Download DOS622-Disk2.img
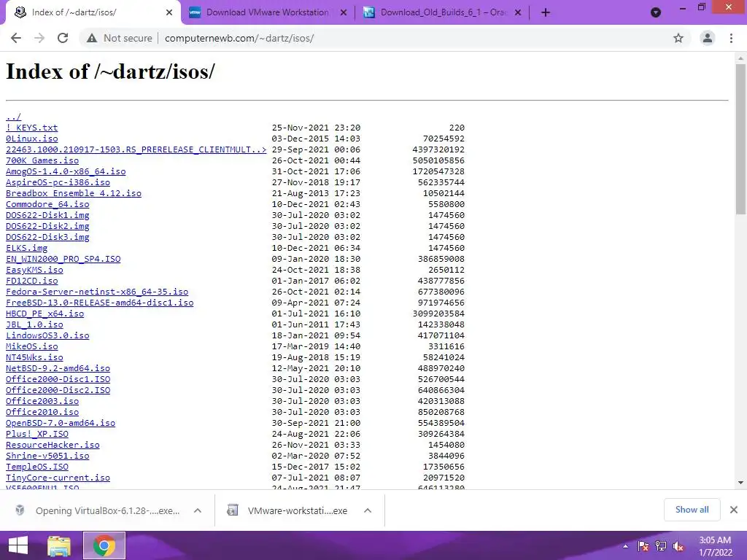The height and width of the screenshot is (560, 747). 47,226
